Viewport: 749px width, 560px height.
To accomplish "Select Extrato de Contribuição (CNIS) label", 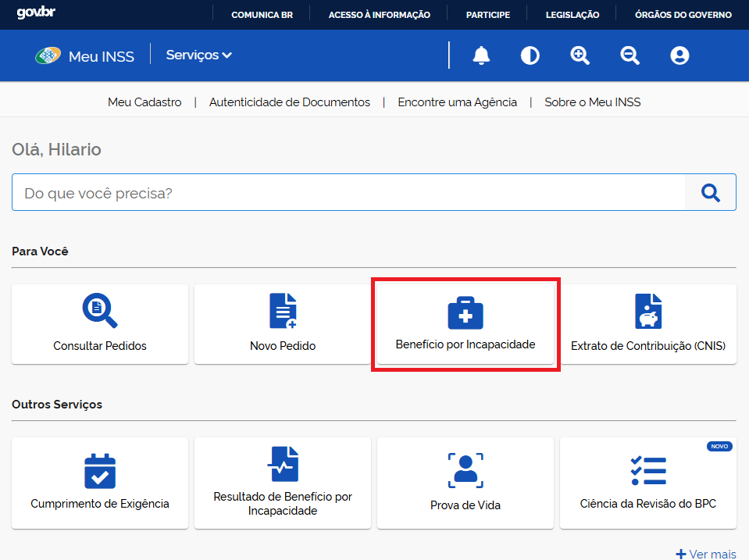I will coord(648,346).
